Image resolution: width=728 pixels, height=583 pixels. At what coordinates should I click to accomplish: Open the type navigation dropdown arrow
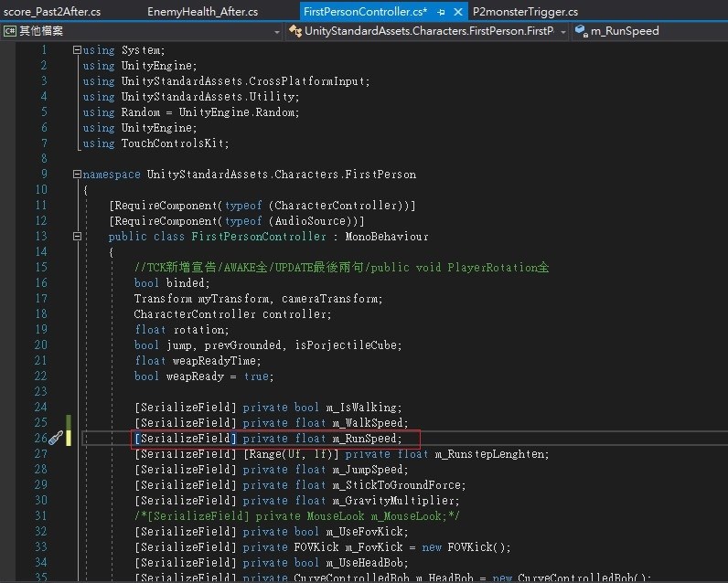pos(562,31)
